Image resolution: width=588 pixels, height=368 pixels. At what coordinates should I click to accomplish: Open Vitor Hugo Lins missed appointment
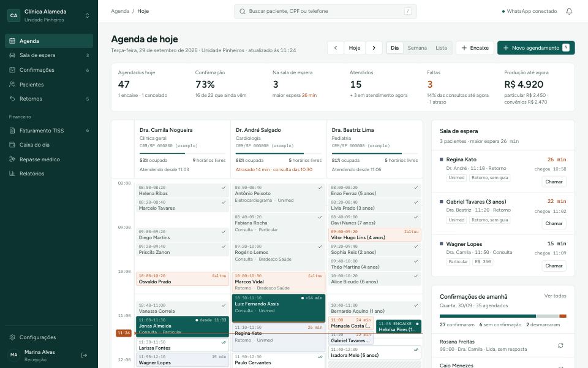point(375,235)
